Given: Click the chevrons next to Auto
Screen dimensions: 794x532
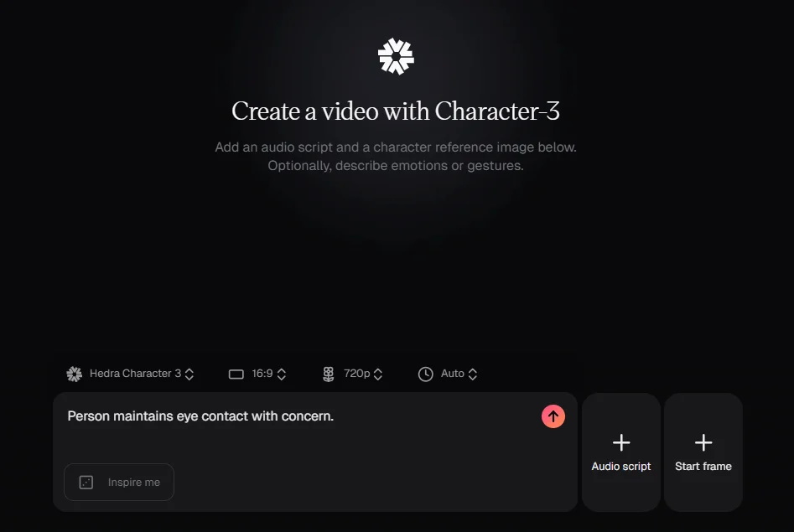Looking at the screenshot, I should (472, 374).
